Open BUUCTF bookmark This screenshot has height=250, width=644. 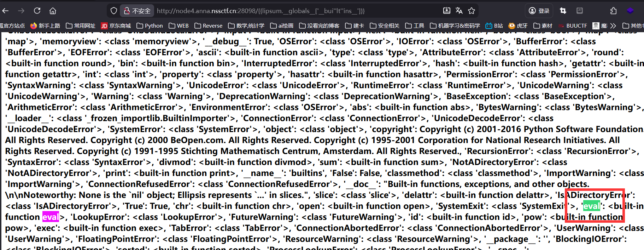573,26
